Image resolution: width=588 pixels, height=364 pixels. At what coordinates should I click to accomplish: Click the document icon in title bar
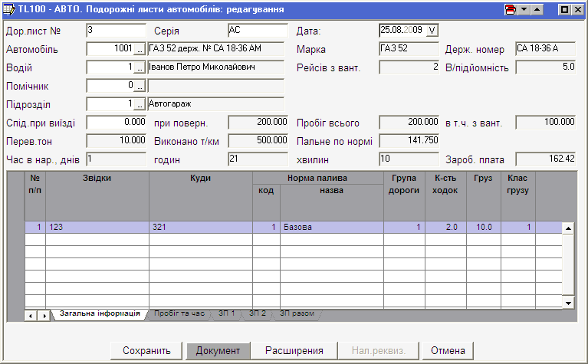click(9, 9)
